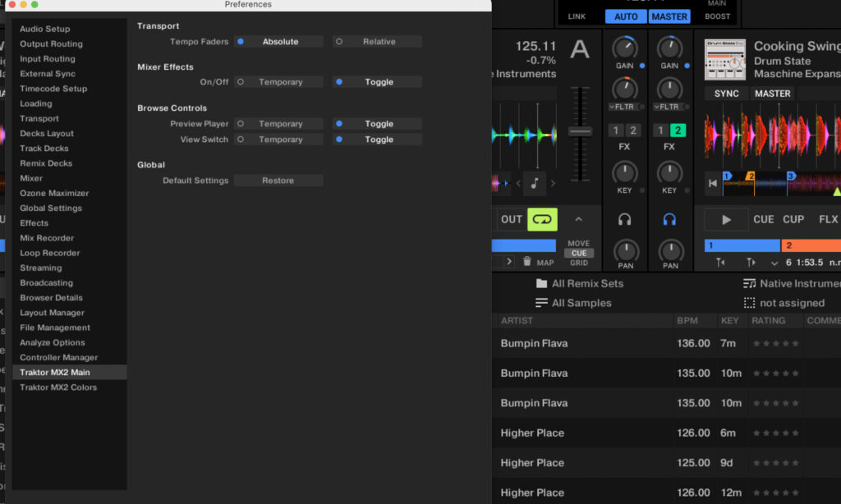
Task: Click the trash icon beside MAP
Action: point(526,262)
